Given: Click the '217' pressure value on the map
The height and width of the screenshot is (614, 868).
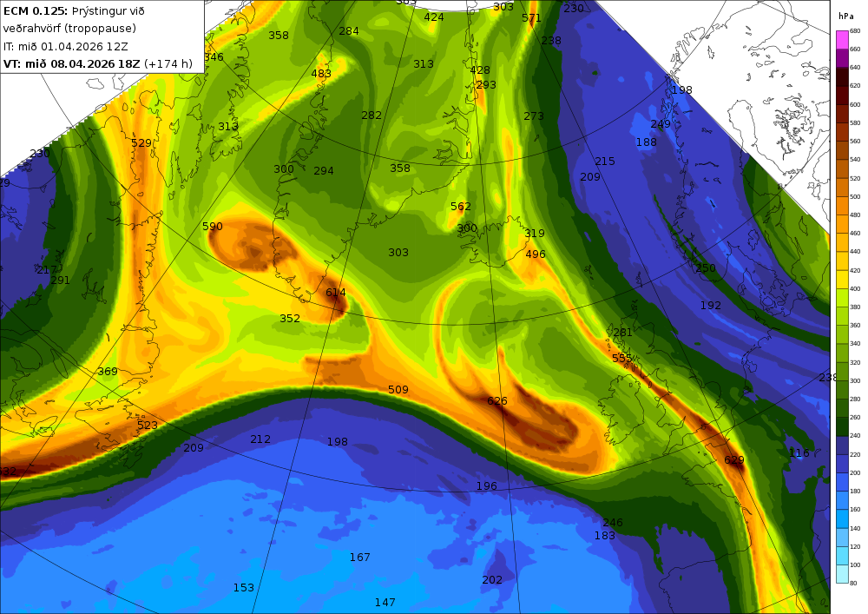Looking at the screenshot, I should coord(47,270).
